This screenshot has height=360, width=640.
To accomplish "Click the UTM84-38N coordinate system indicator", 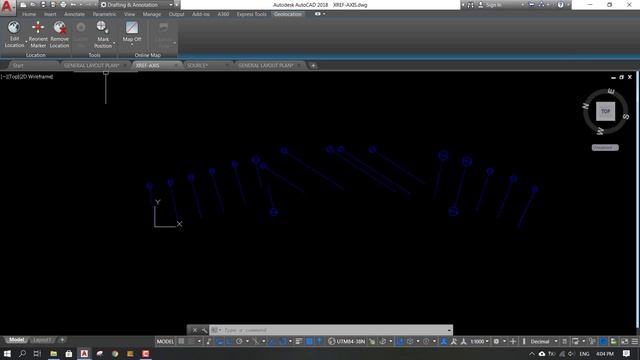I will point(347,341).
